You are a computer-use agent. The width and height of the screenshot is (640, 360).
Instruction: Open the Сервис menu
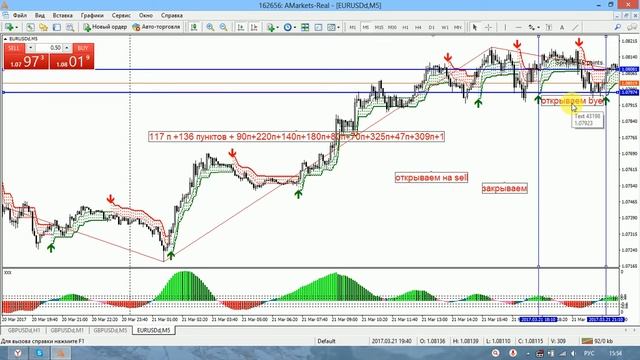pos(121,15)
